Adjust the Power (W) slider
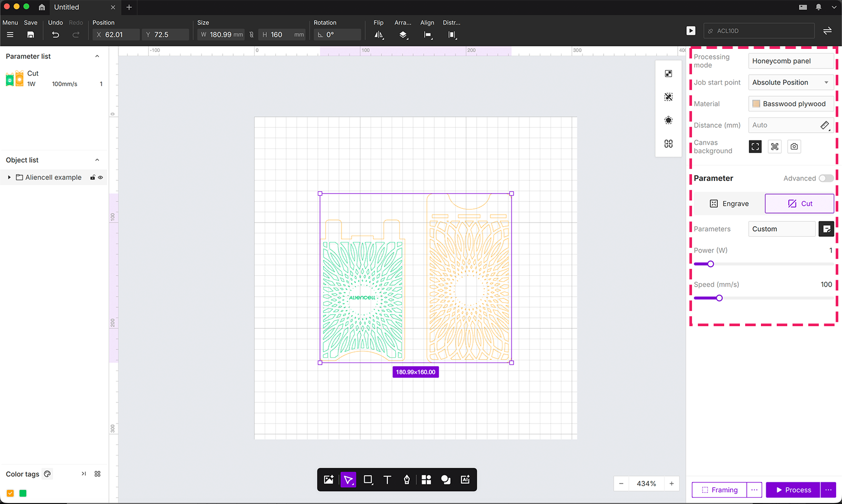Screen dimensions: 842x504 (x=710, y=264)
